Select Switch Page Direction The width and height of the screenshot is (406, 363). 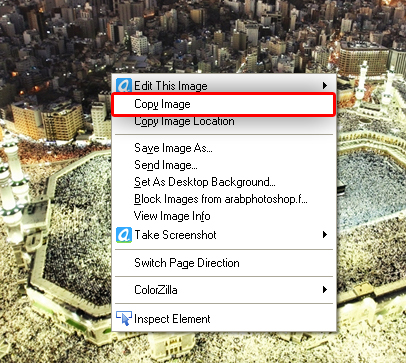click(x=223, y=263)
